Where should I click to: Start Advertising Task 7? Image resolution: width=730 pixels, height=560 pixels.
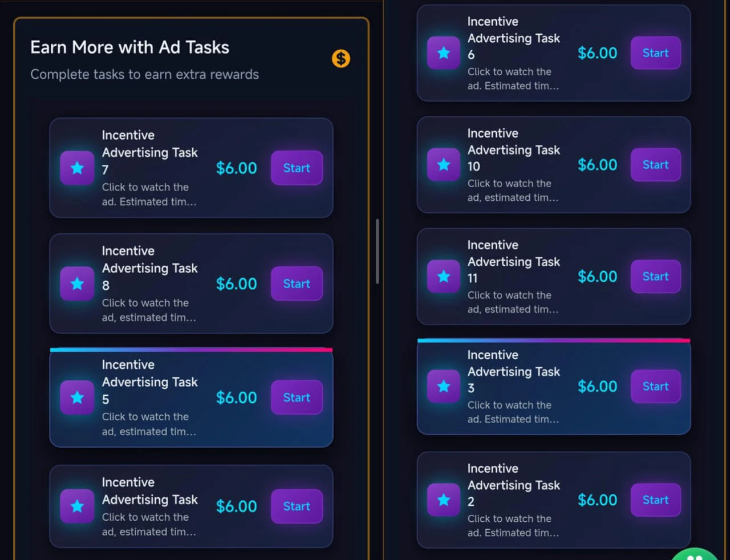(297, 168)
